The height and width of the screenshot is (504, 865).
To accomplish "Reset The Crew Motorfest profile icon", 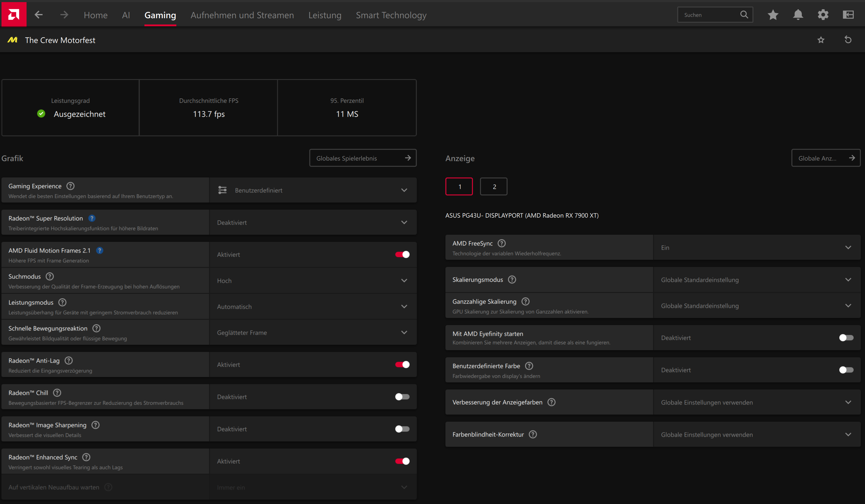I will (x=848, y=40).
